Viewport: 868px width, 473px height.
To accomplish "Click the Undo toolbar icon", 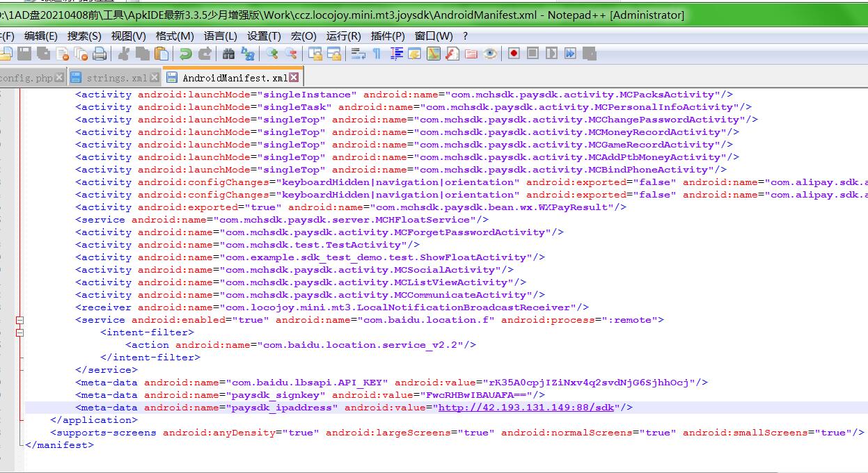I will 185,54.
